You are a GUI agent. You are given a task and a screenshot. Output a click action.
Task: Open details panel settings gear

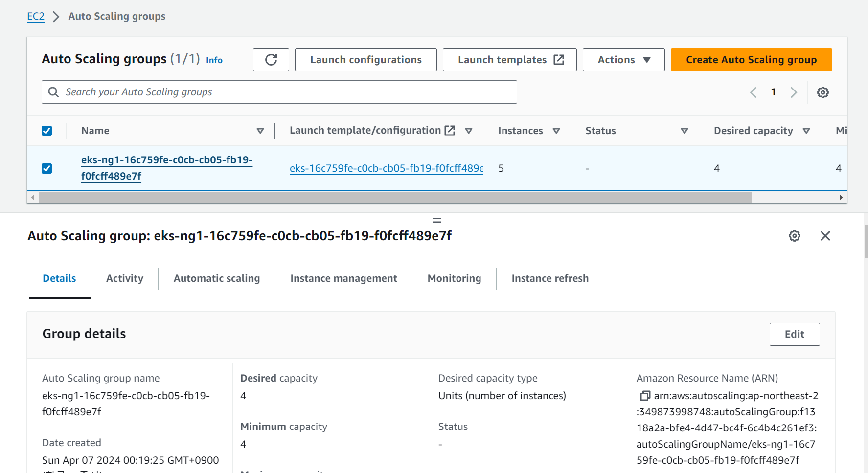[x=795, y=236]
